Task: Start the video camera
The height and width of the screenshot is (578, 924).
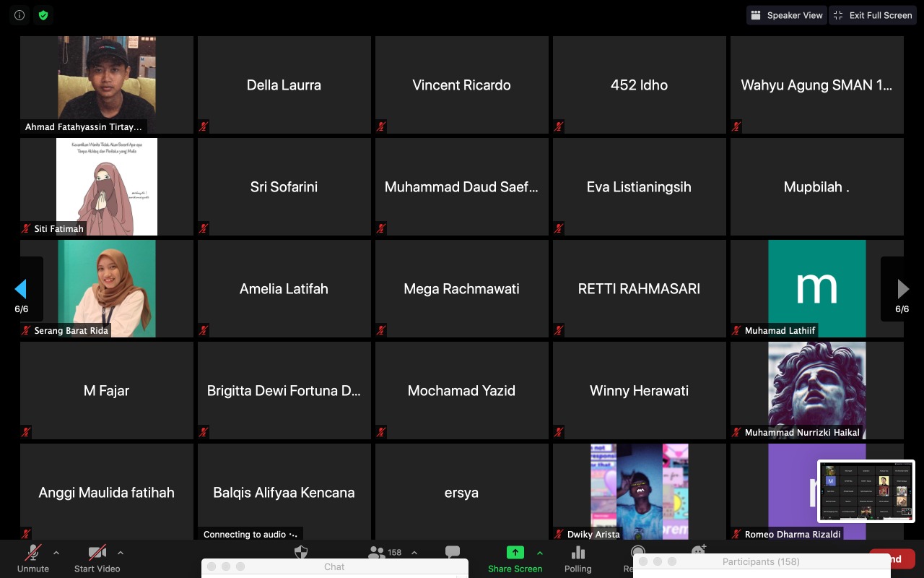Action: coord(97,553)
